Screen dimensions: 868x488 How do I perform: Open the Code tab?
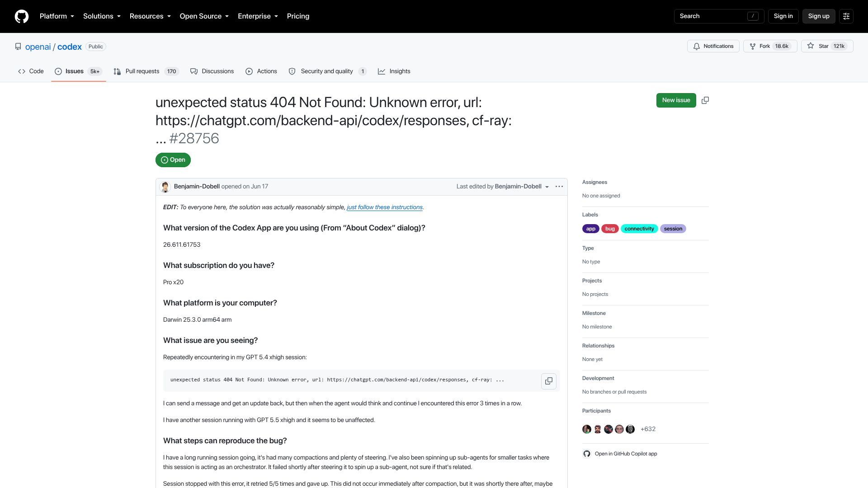(x=31, y=71)
